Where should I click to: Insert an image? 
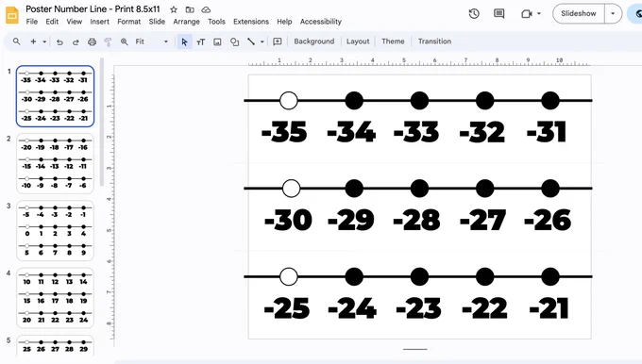(217, 41)
